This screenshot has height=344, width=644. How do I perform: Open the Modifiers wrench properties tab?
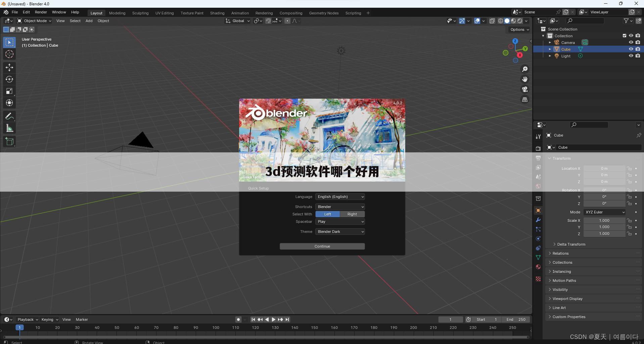click(538, 220)
